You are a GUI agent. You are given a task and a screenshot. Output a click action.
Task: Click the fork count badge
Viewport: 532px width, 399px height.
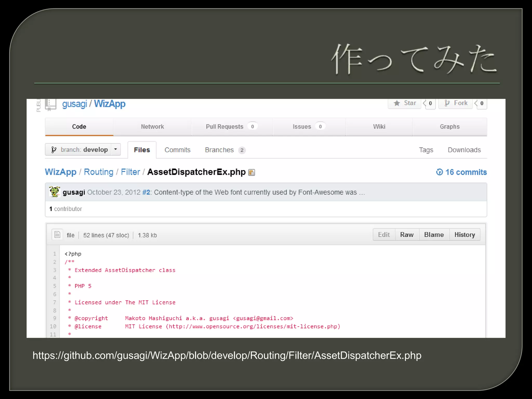coord(481,104)
